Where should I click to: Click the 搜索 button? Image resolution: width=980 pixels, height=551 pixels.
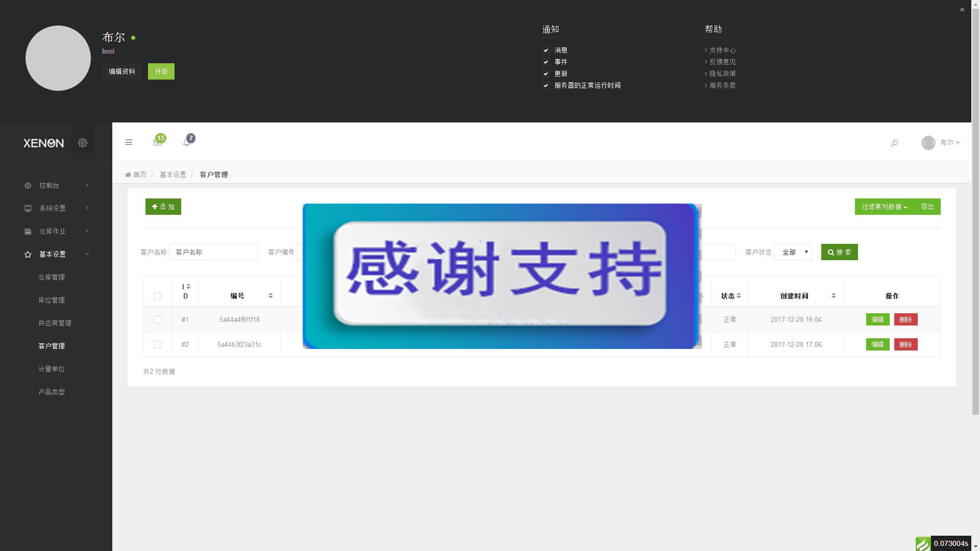point(839,252)
